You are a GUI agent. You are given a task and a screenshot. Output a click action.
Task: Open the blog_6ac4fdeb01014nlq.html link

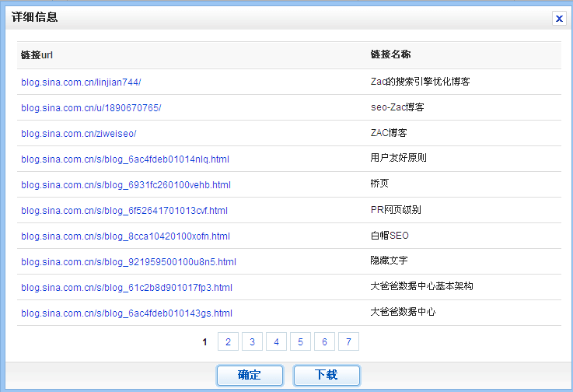125,159
